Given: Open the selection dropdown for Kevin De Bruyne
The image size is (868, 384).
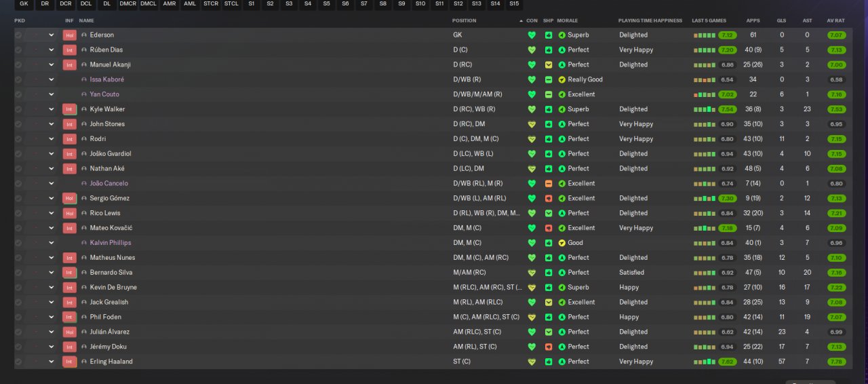Looking at the screenshot, I should [51, 288].
